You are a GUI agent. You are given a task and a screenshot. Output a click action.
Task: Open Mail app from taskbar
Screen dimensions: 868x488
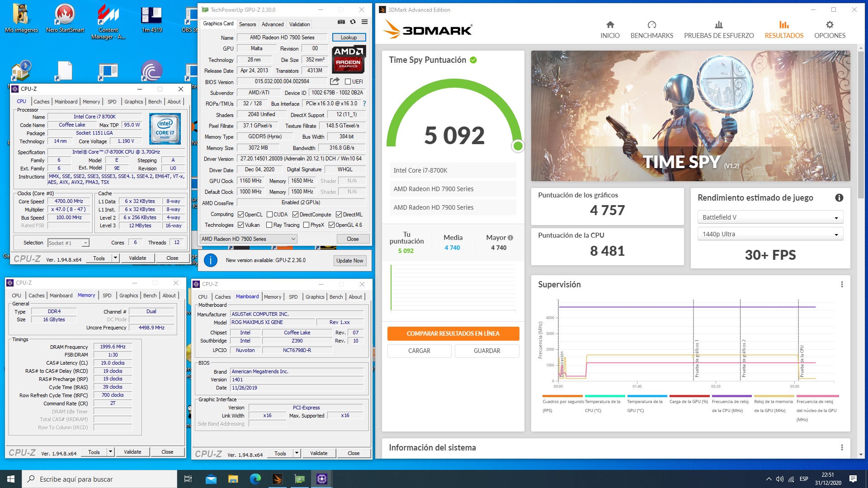(211, 479)
